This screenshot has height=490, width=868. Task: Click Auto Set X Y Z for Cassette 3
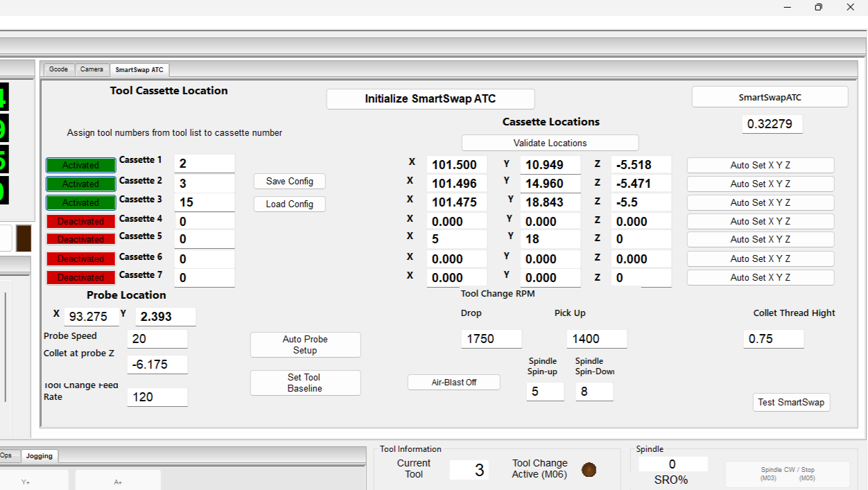click(760, 202)
